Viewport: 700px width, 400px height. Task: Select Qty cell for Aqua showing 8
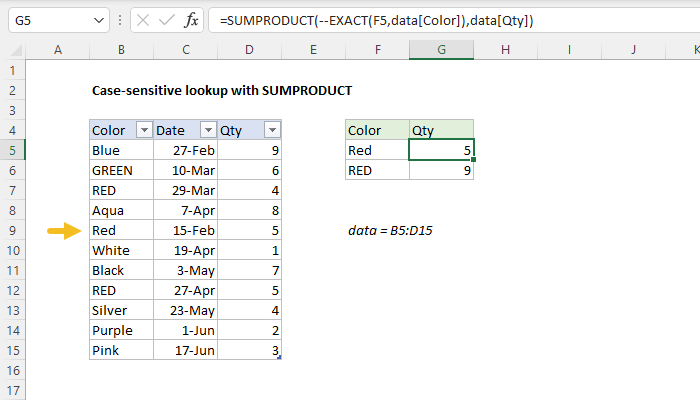(x=250, y=210)
